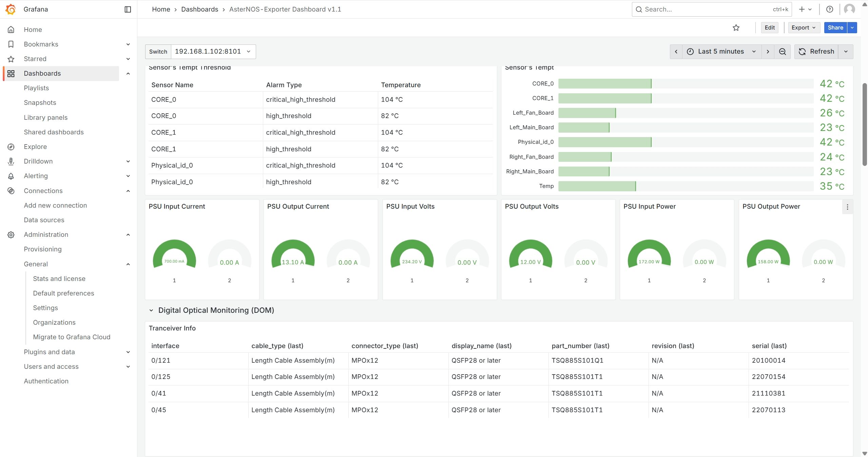Expand the Bookmarks sidebar section
868x457 pixels.
tap(128, 44)
